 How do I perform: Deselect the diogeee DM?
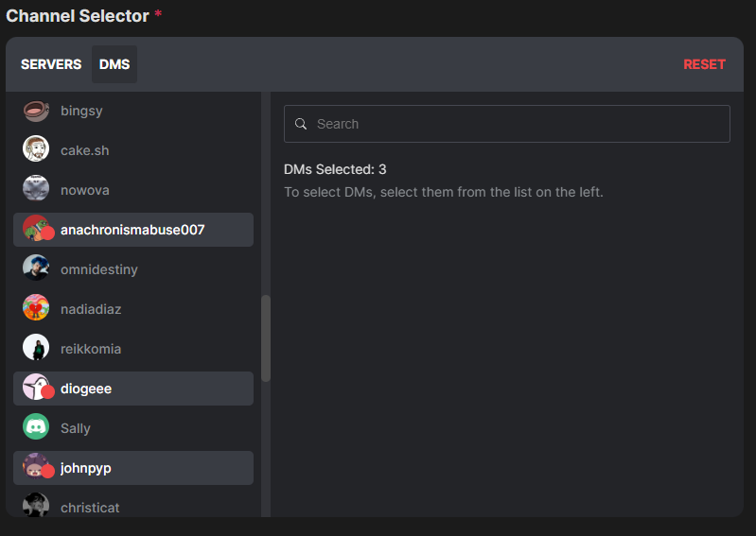[x=132, y=389]
